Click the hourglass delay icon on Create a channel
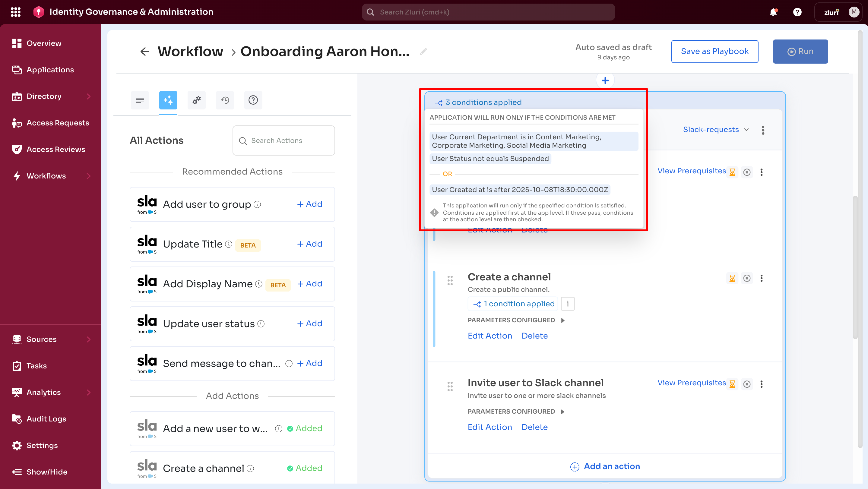The image size is (868, 489). click(x=732, y=278)
